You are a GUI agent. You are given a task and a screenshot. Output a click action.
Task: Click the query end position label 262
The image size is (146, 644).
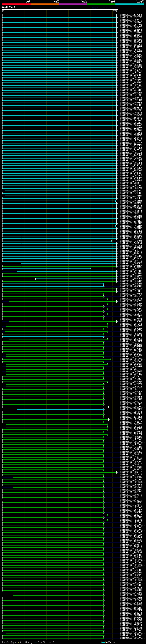(x=115, y=11)
